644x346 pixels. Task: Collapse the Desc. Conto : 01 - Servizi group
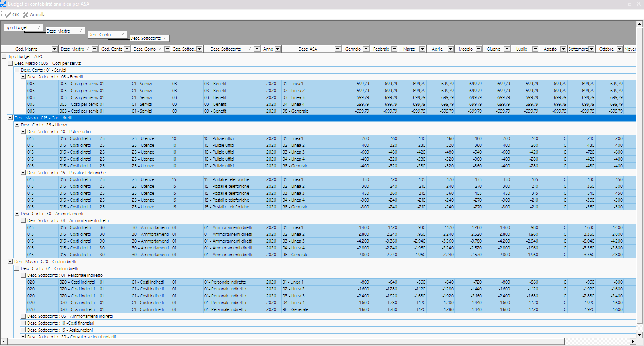pos(17,70)
